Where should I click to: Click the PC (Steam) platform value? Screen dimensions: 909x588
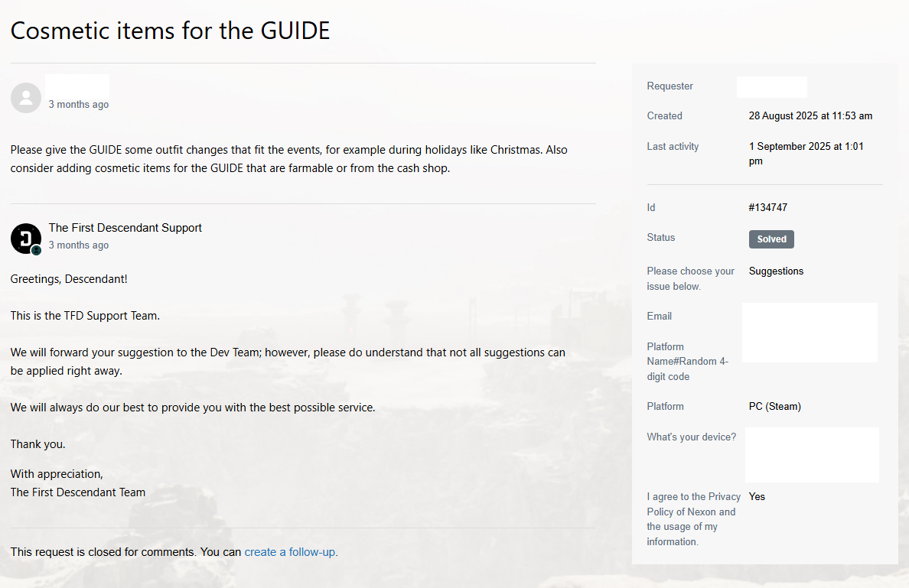click(774, 407)
